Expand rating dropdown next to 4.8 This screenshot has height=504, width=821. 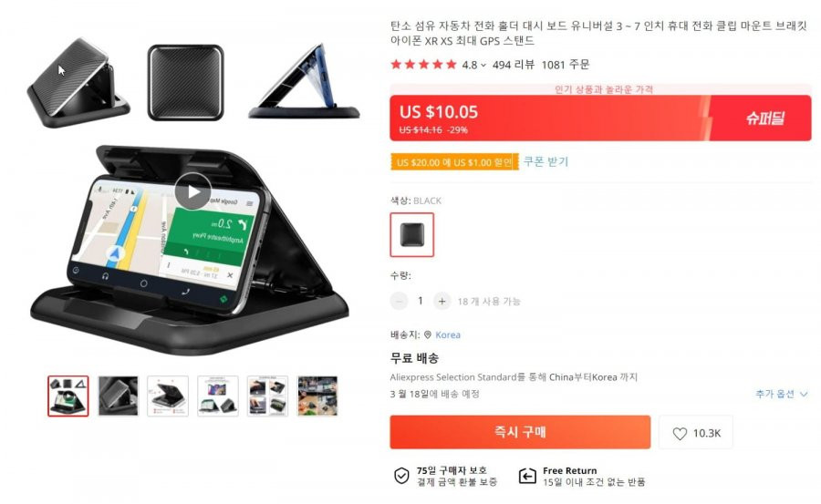click(483, 66)
